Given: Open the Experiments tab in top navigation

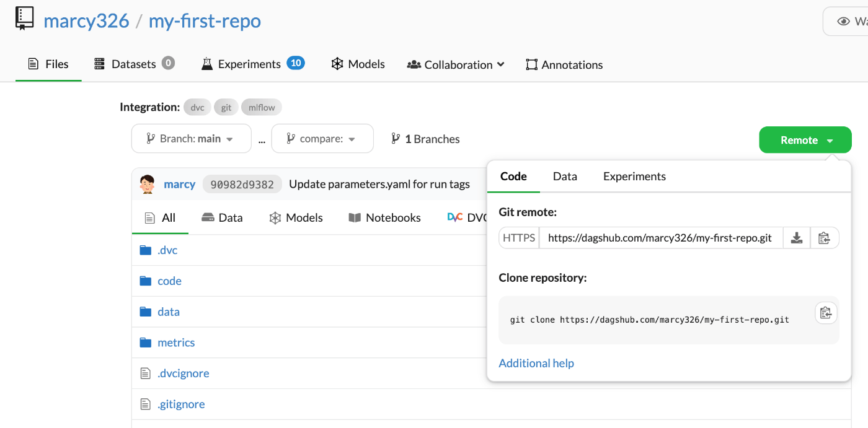Looking at the screenshot, I should [253, 64].
